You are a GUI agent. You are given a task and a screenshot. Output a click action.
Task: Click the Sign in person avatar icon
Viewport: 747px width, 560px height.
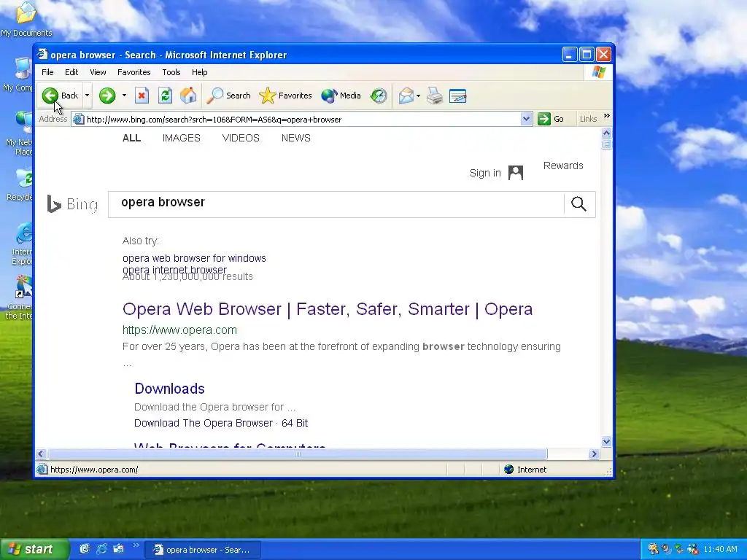[516, 172]
